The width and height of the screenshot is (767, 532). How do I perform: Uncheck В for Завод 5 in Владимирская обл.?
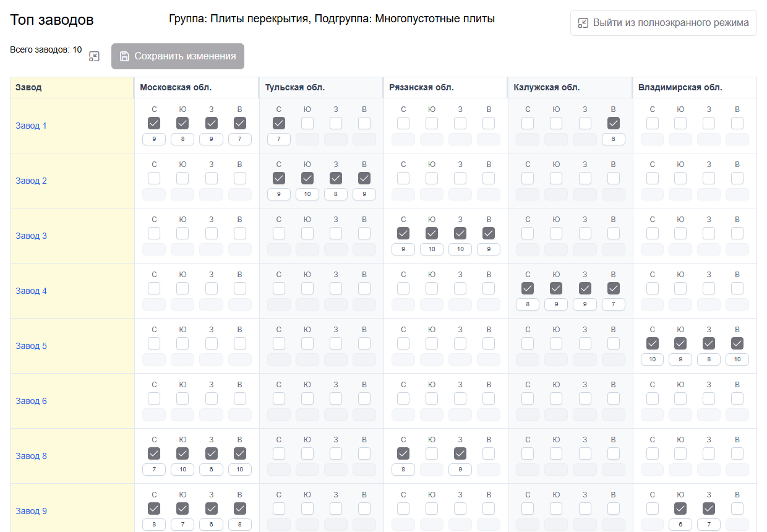[737, 343]
